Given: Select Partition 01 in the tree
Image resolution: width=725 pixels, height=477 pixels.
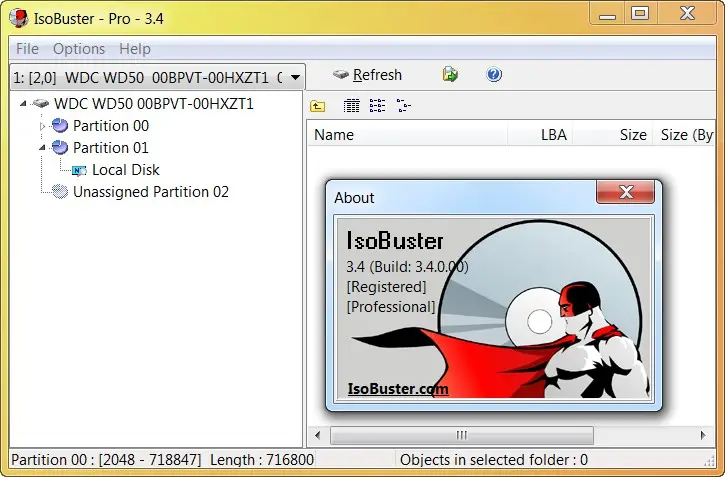Looking at the screenshot, I should 111,148.
